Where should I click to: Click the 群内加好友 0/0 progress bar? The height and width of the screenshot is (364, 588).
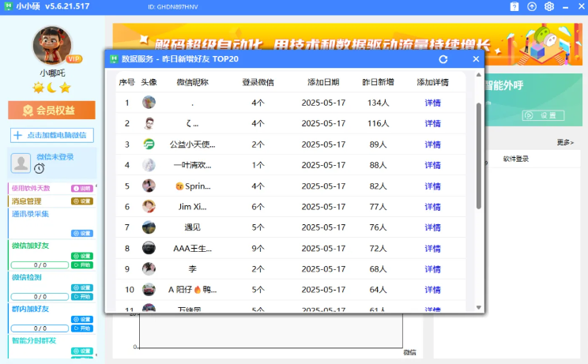tap(40, 328)
